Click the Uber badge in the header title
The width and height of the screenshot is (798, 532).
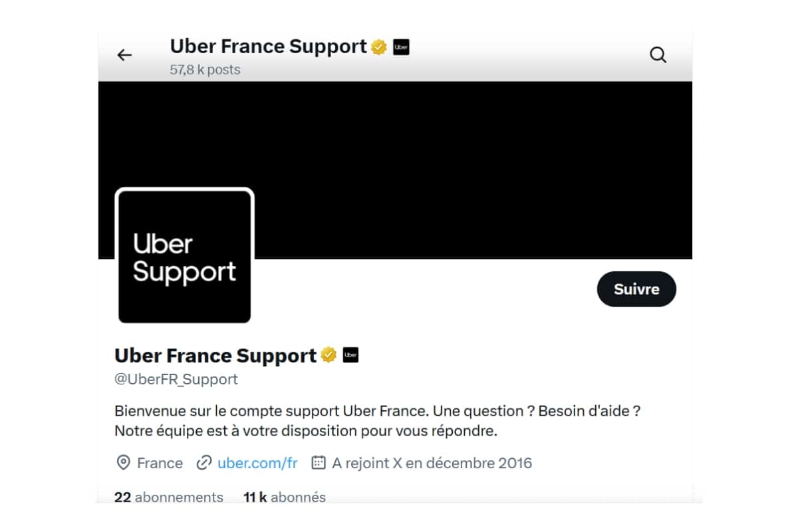pos(400,46)
